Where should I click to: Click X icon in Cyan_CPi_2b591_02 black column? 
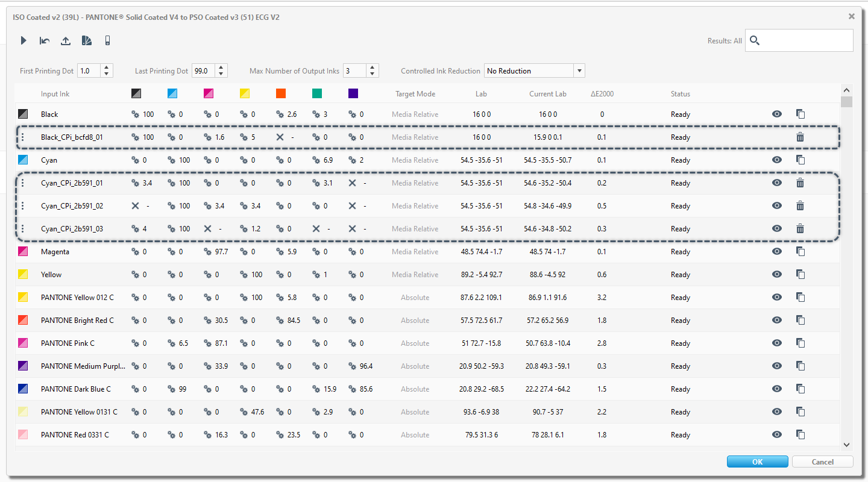coord(135,205)
